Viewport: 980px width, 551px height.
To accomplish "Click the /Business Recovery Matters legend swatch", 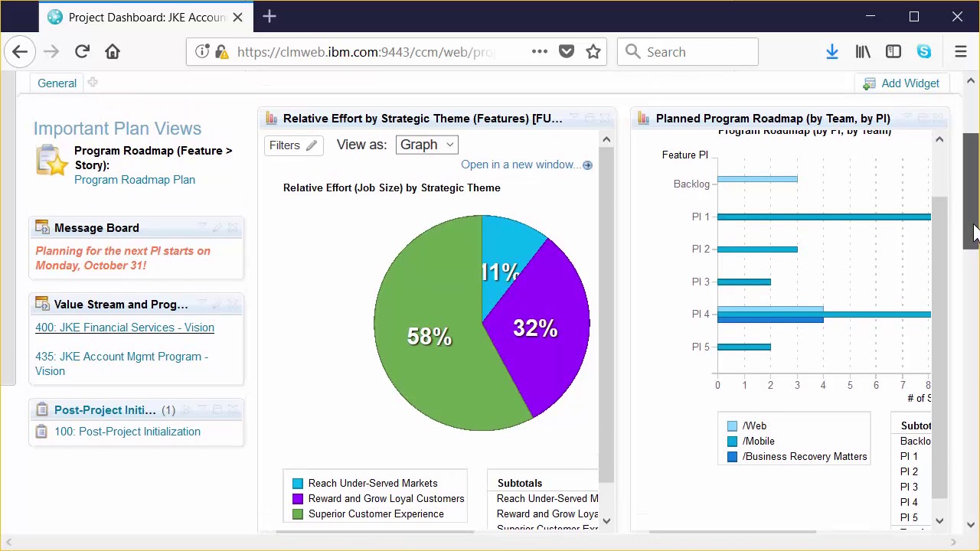I will (x=733, y=457).
